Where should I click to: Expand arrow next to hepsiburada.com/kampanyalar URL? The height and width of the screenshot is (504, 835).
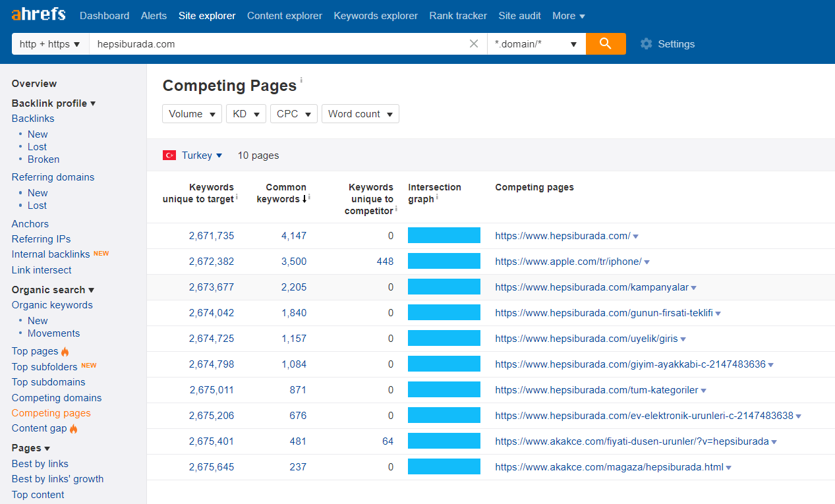click(x=694, y=288)
